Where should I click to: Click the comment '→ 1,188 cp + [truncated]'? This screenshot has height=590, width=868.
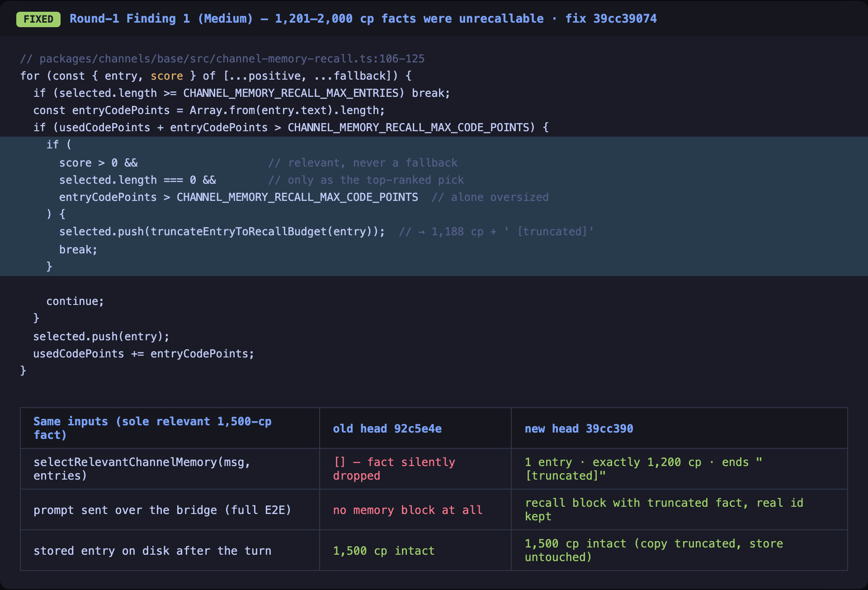click(496, 232)
